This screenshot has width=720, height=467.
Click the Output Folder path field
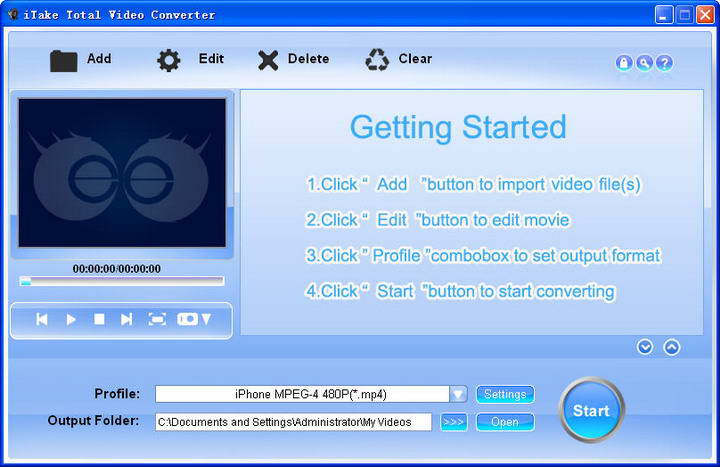(x=294, y=422)
